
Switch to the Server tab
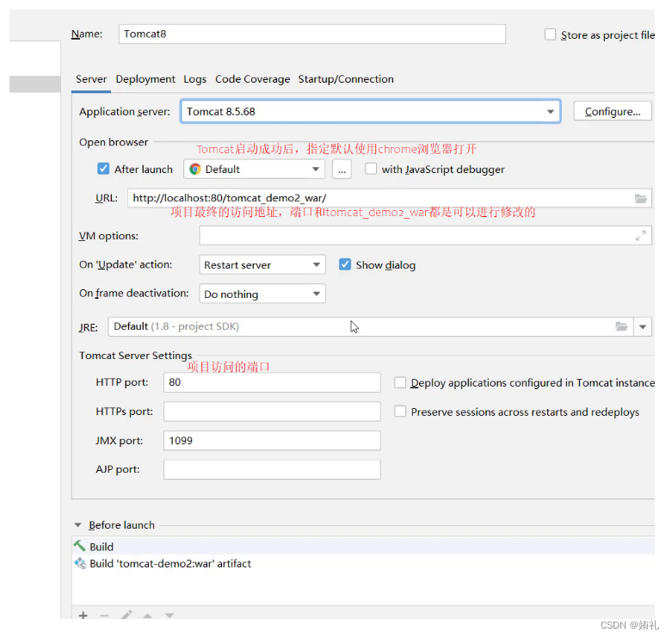[x=91, y=79]
